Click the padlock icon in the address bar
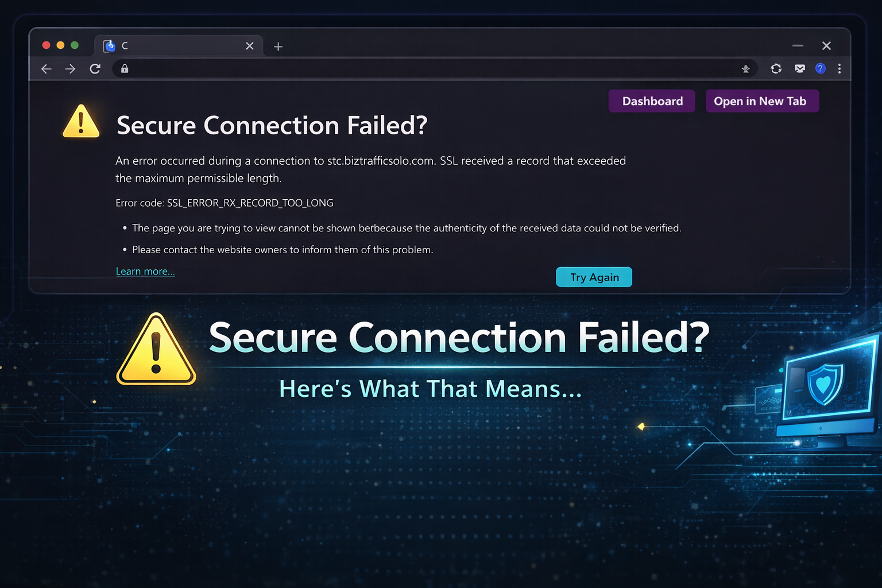 (125, 69)
